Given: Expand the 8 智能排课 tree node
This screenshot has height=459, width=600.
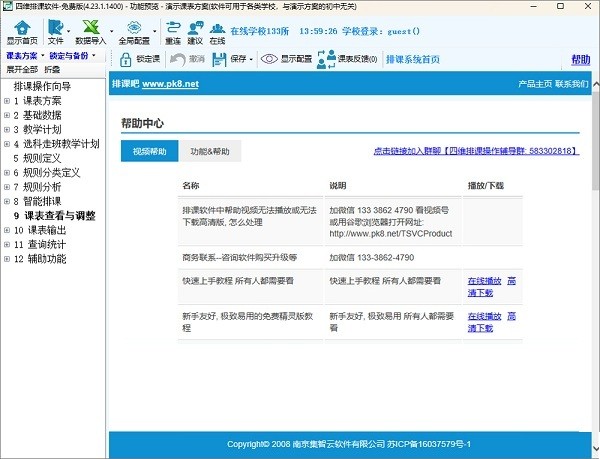Looking at the screenshot, I should point(7,201).
